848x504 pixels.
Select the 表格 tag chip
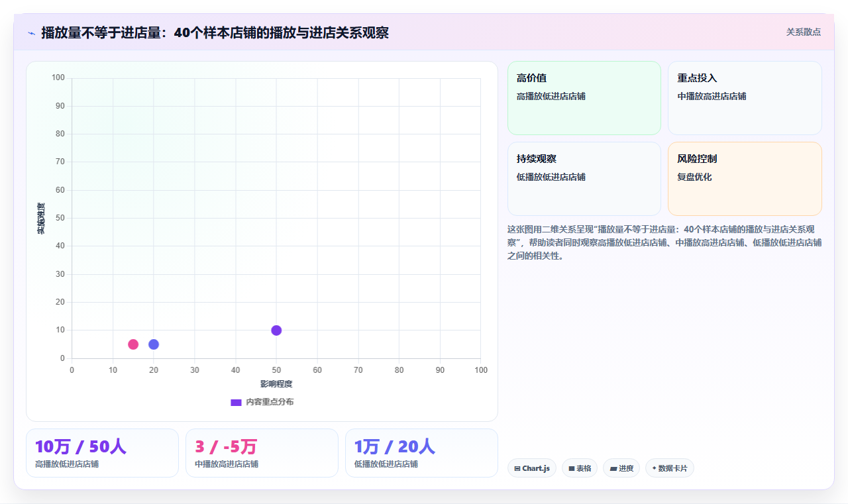[x=580, y=468]
